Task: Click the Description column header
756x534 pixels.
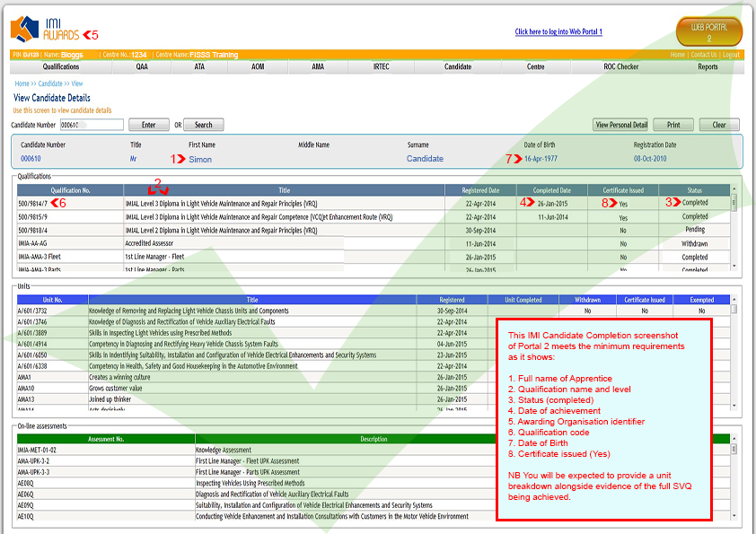Action: point(374,439)
